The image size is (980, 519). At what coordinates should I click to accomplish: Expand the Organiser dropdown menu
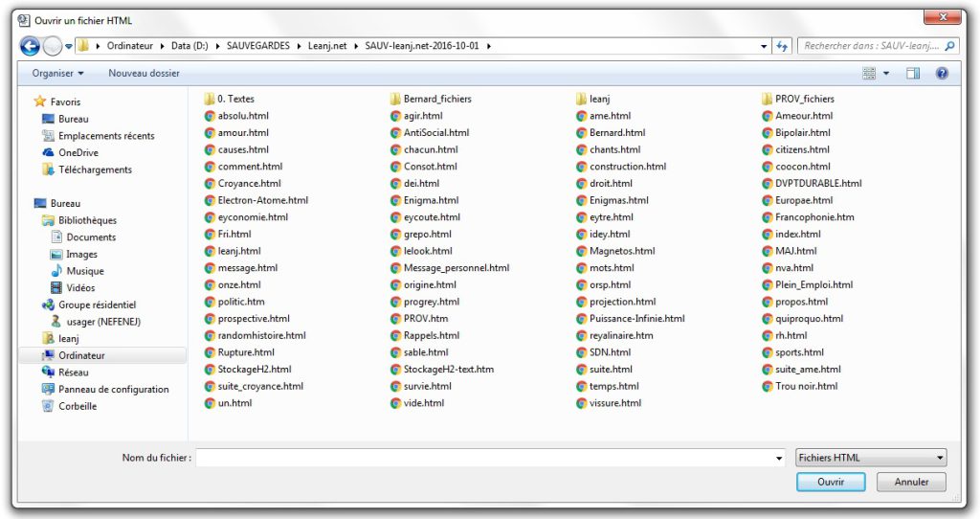(57, 74)
